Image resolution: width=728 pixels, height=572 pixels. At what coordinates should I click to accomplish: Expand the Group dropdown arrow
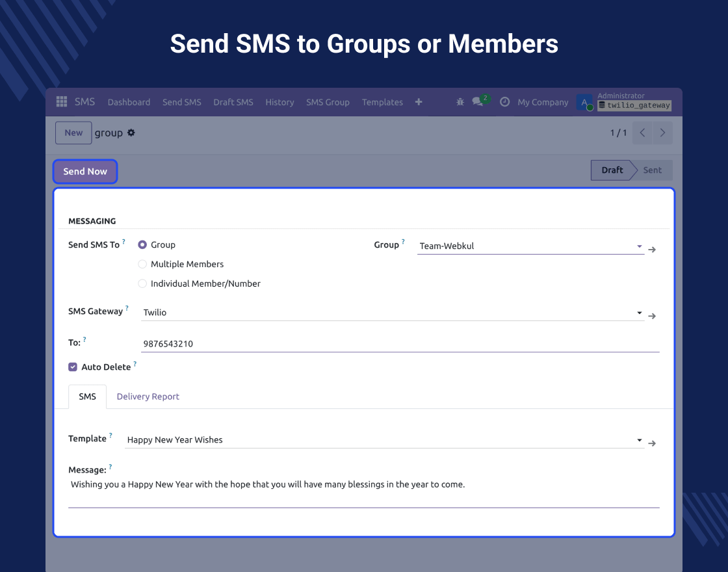point(640,246)
